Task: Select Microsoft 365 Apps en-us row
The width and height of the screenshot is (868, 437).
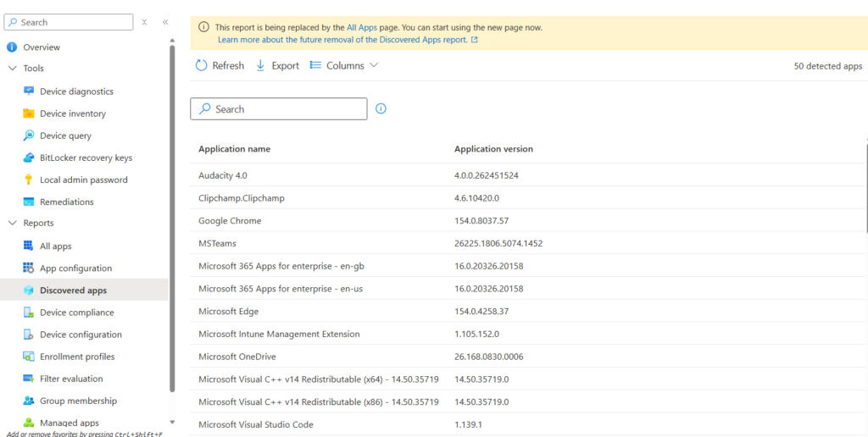Action: point(529,289)
